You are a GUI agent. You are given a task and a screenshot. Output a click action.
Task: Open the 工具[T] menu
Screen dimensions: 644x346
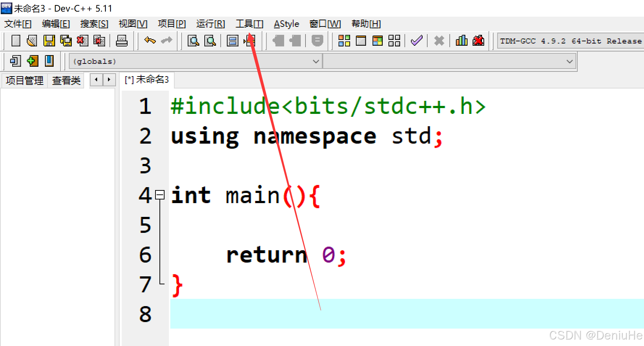pos(249,24)
